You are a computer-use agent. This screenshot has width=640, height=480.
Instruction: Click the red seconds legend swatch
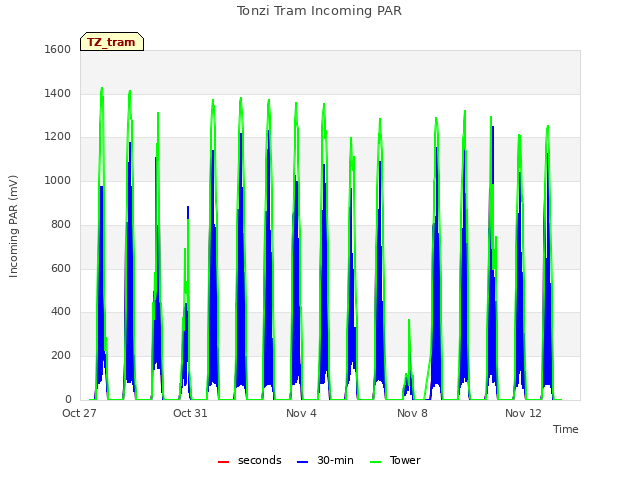coord(223,462)
